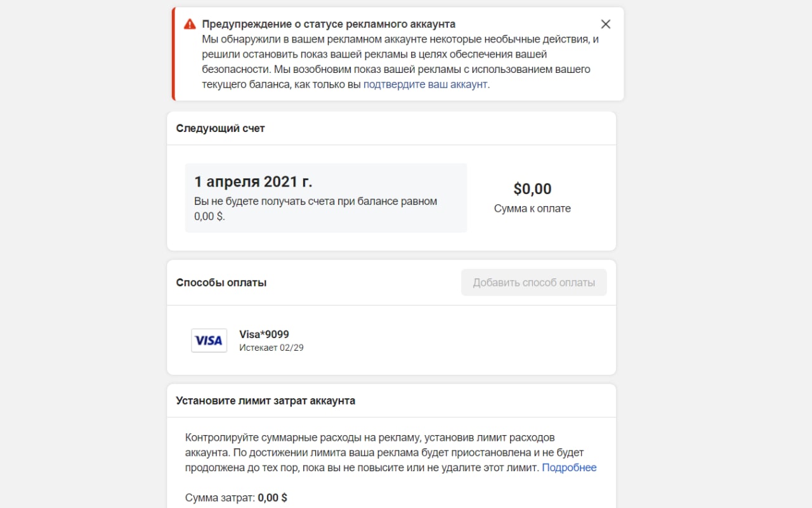This screenshot has height=508, width=812.
Task: Click the warning title 'Предупреждение о статусе рекламного аккаунта'
Action: 329,24
